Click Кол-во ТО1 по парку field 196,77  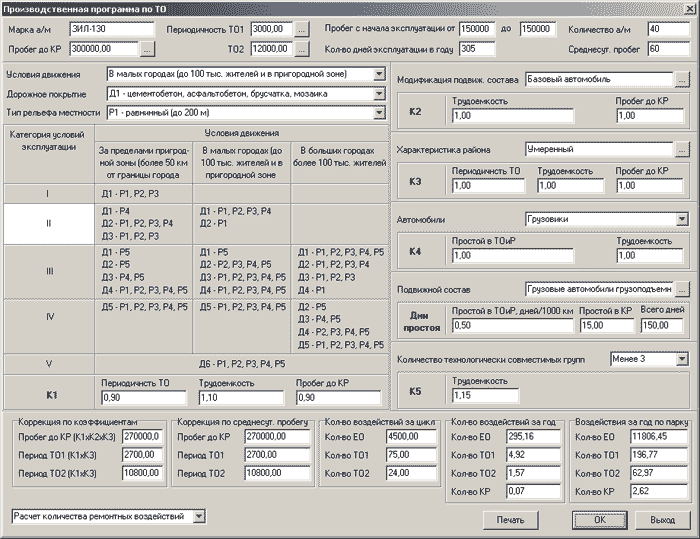click(x=659, y=455)
